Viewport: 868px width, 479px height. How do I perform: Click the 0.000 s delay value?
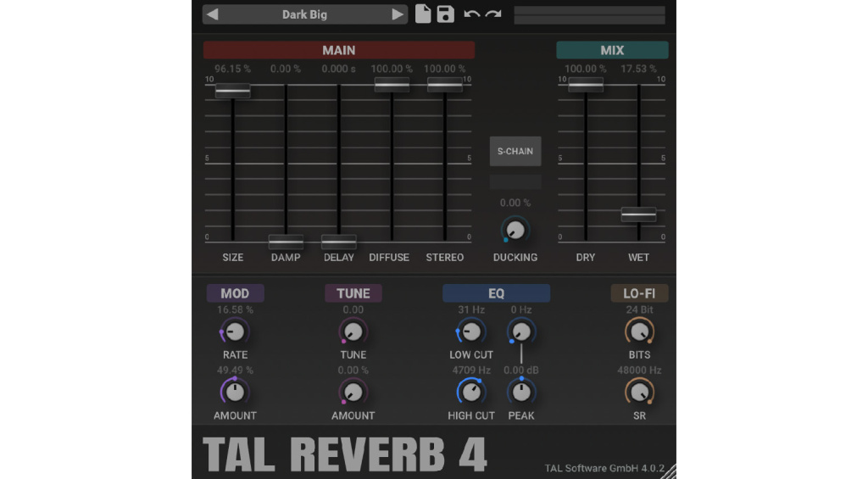[339, 69]
